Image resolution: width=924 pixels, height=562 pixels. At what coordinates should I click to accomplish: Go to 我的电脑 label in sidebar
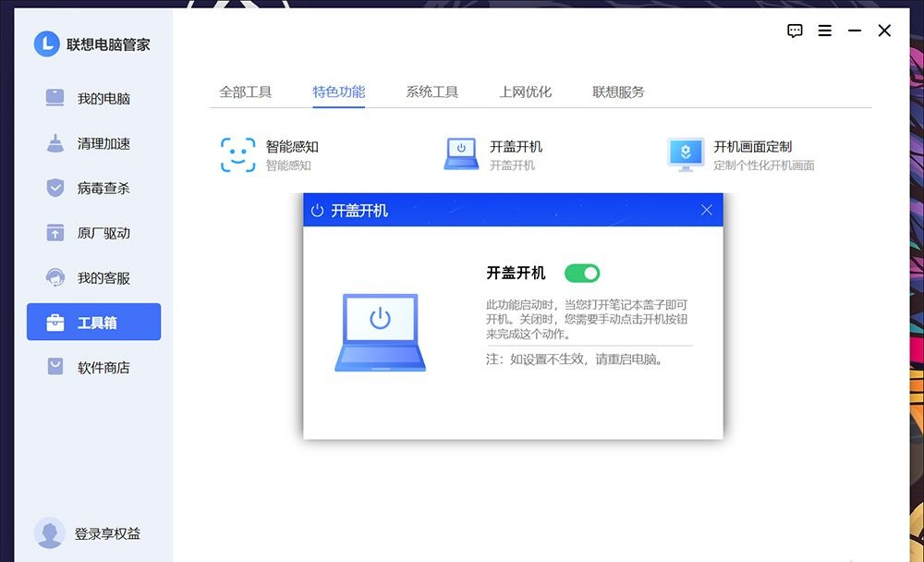(x=103, y=99)
